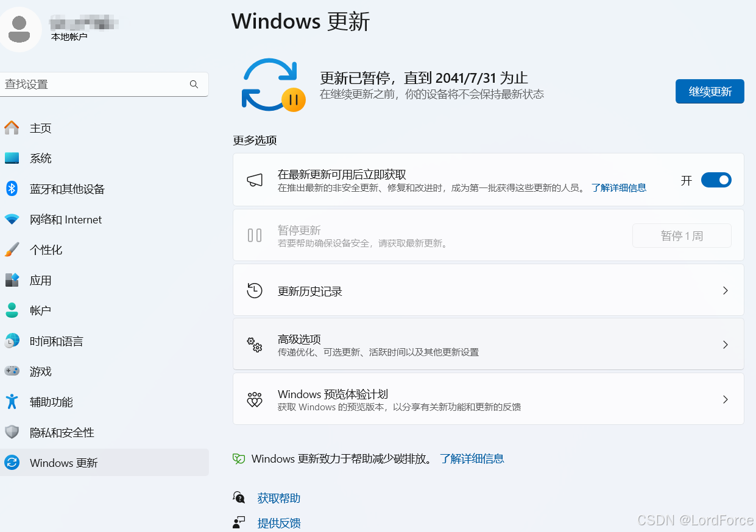Image resolution: width=756 pixels, height=532 pixels.
Task: Open 主页 in the sidebar
Action: pos(104,128)
